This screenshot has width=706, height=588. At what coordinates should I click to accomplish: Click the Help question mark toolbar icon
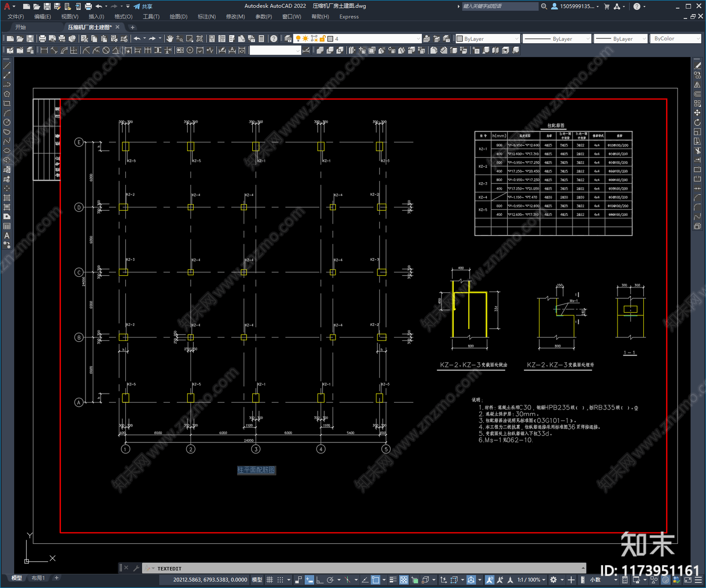pos(274,39)
